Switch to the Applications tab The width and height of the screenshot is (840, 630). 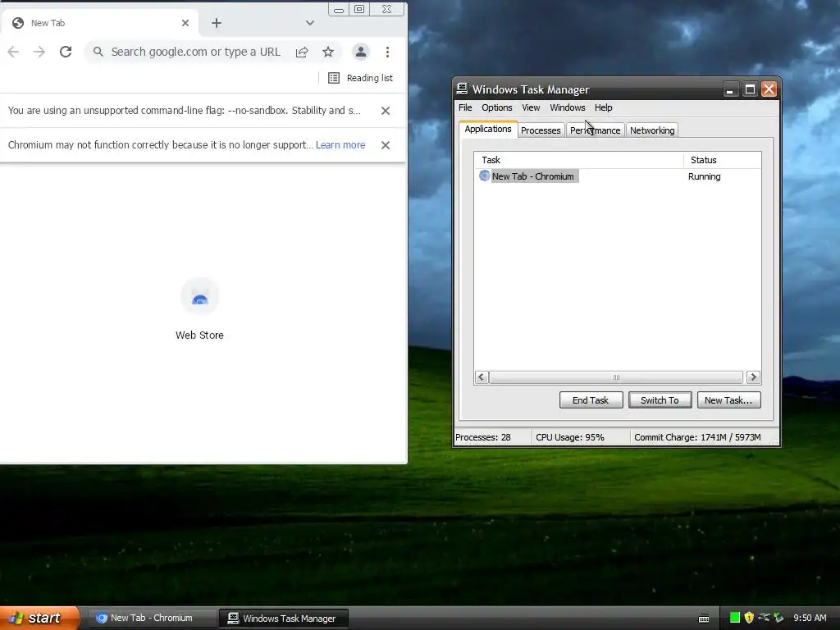[x=488, y=129]
